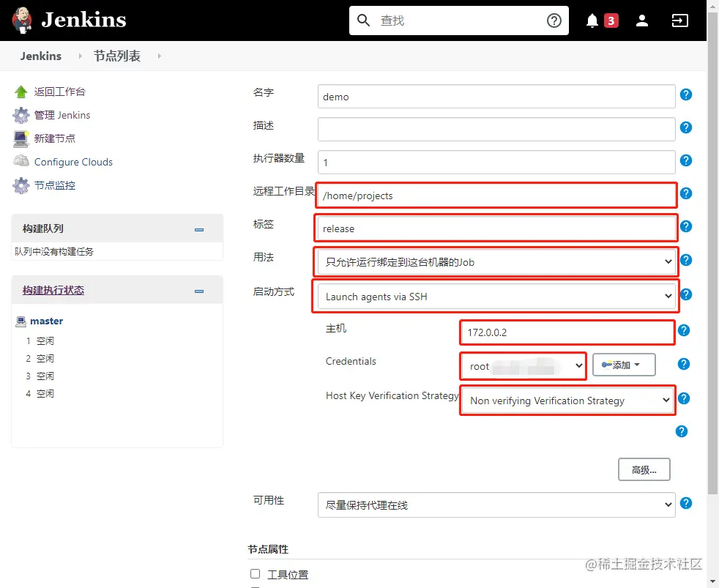This screenshot has width=719, height=588.
Task: Open Configure Clouds link
Action: (x=73, y=162)
